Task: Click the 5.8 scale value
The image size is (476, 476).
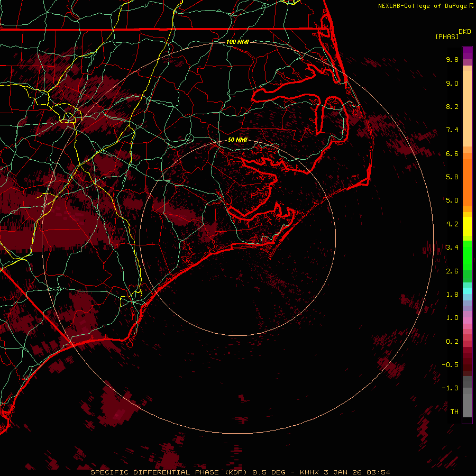Action: 452,177
